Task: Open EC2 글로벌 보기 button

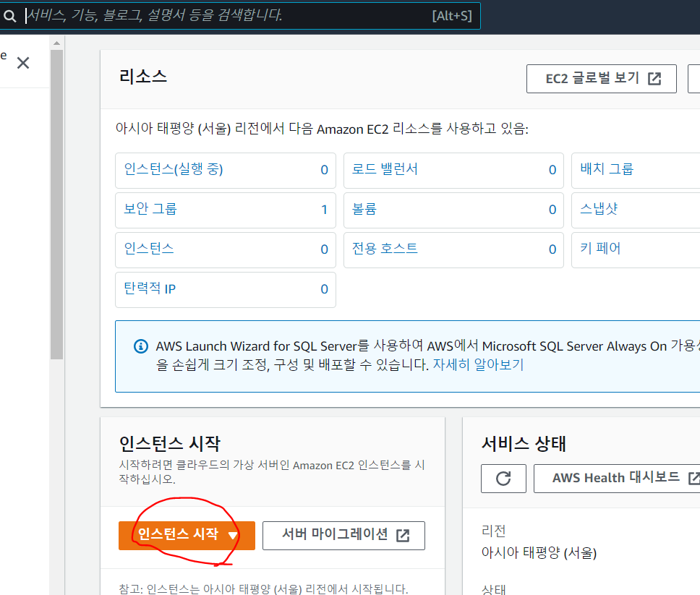Action: pyautogui.click(x=602, y=79)
